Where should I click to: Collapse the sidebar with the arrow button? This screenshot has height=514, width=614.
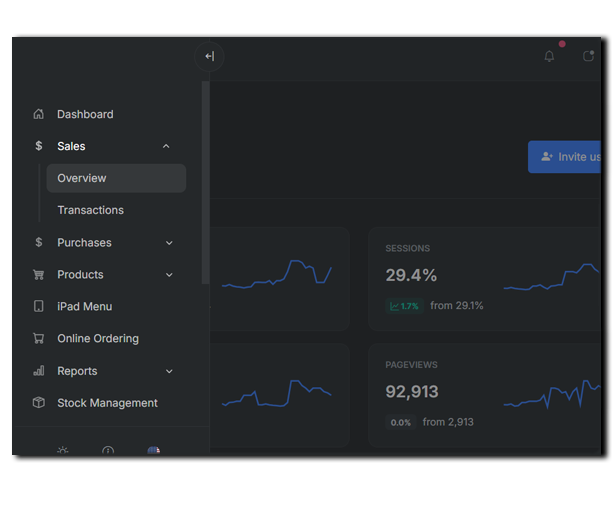[209, 57]
